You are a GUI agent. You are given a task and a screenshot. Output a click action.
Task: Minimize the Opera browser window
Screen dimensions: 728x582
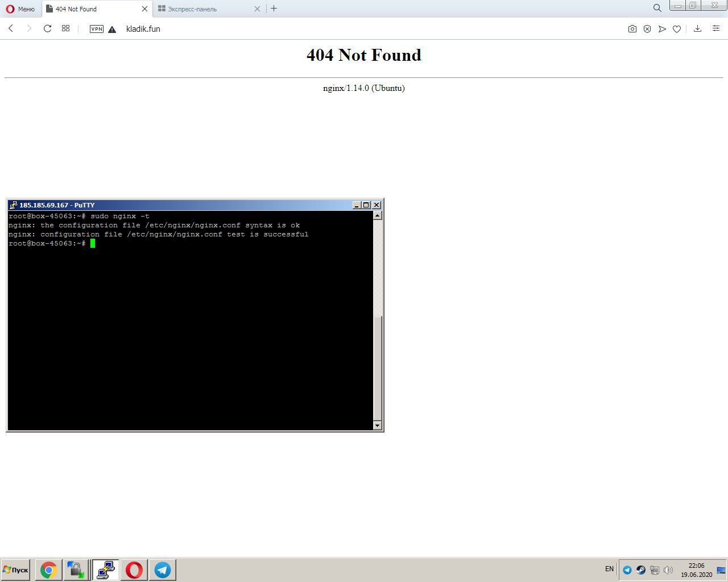coord(677,6)
